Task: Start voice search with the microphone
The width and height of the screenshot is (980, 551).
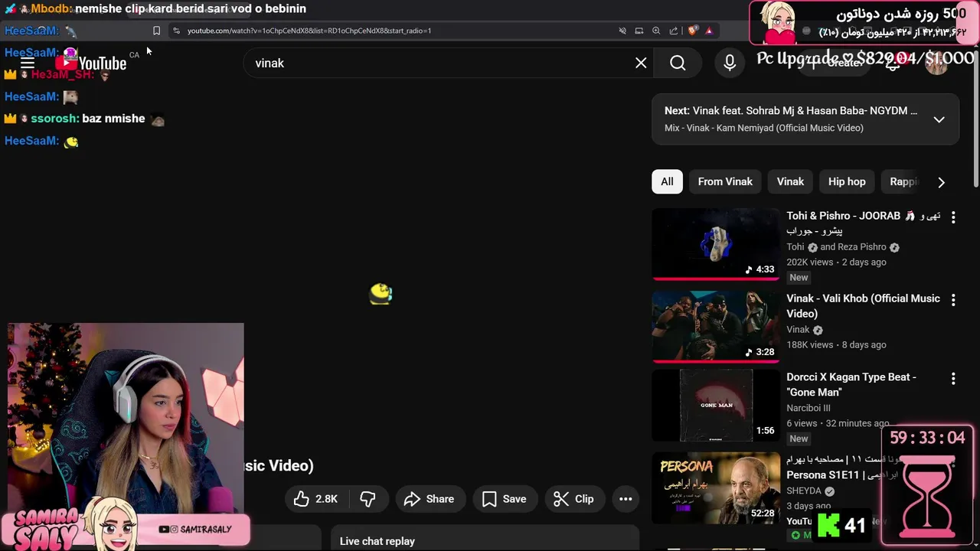Action: click(730, 63)
